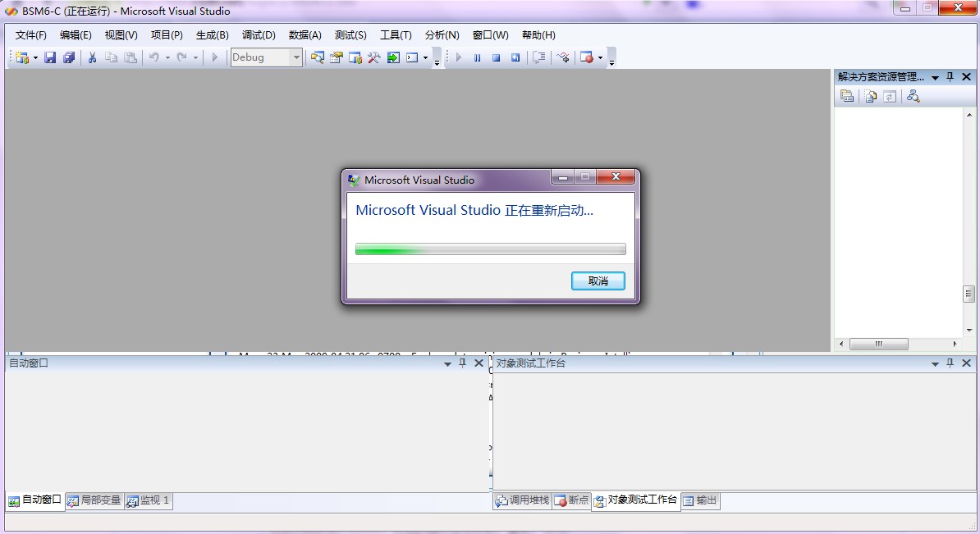Screen dimensions: 980x534
Task: Open the Toolbox hammer-and-wrench icon
Action: [373, 57]
